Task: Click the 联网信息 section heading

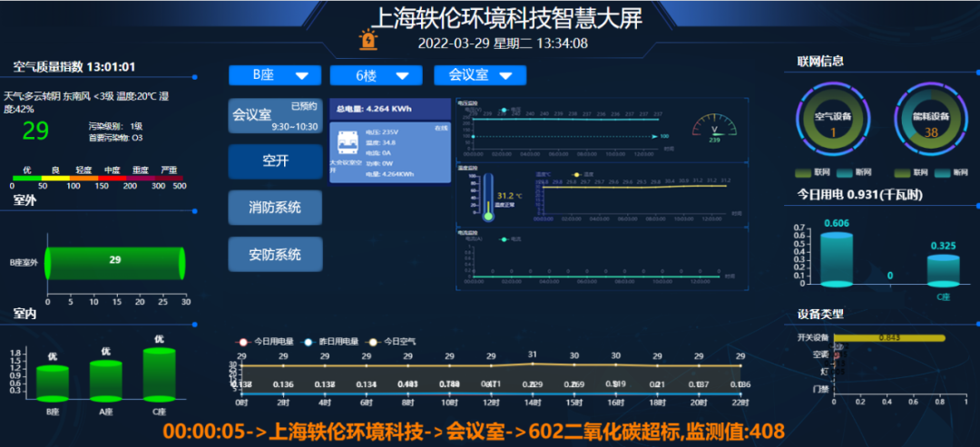Action: click(x=820, y=61)
